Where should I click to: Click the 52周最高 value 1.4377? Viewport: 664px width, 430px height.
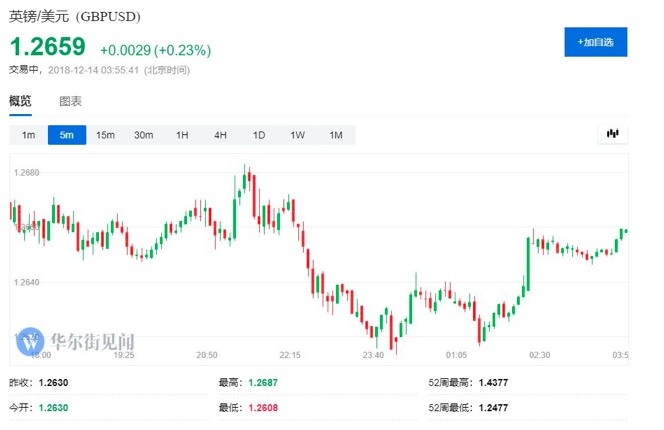pyautogui.click(x=488, y=382)
